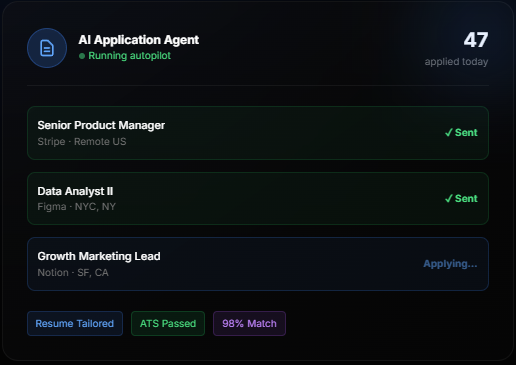Click Notion · SF, CA subtitle

coord(73,273)
